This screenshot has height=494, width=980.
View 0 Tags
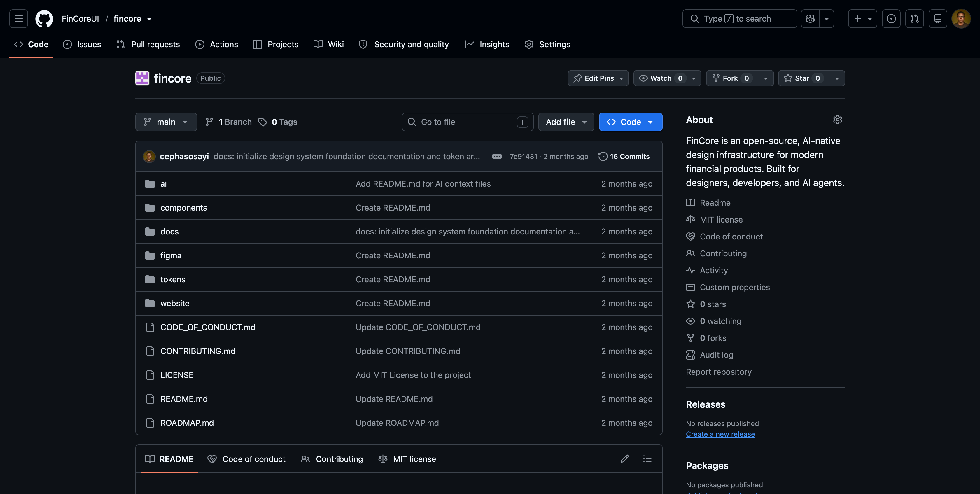(x=278, y=122)
